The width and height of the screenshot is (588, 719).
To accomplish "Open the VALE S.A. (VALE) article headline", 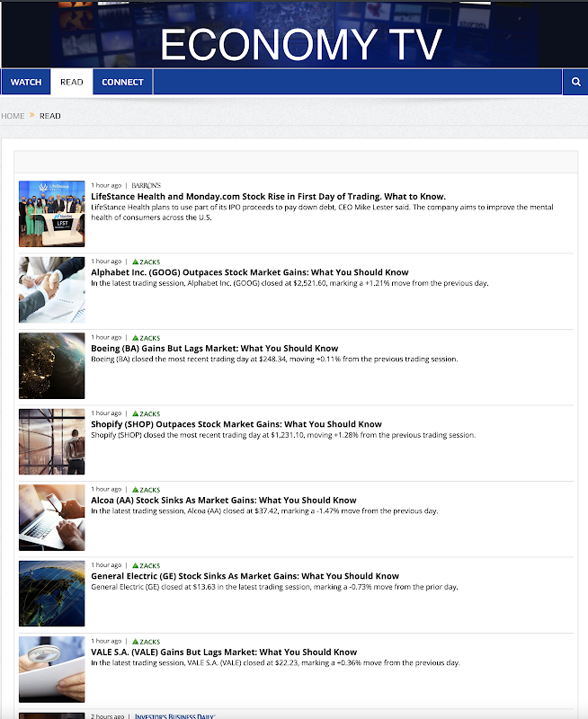I will point(224,652).
